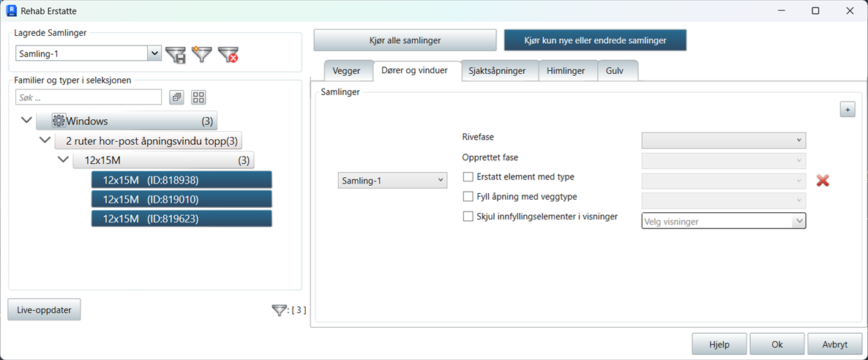Tick the Fyll åpning med veggtype checkbox
Viewport: 868px width, 360px height.
coord(468,197)
